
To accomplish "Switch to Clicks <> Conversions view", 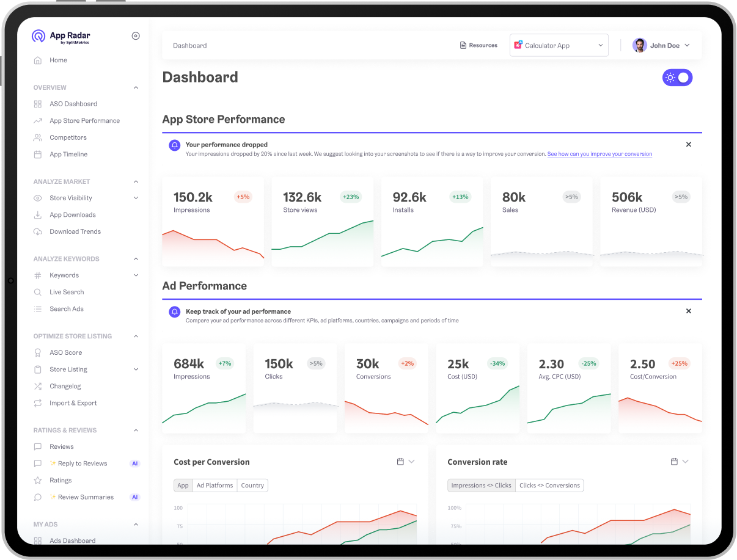I will coord(549,485).
